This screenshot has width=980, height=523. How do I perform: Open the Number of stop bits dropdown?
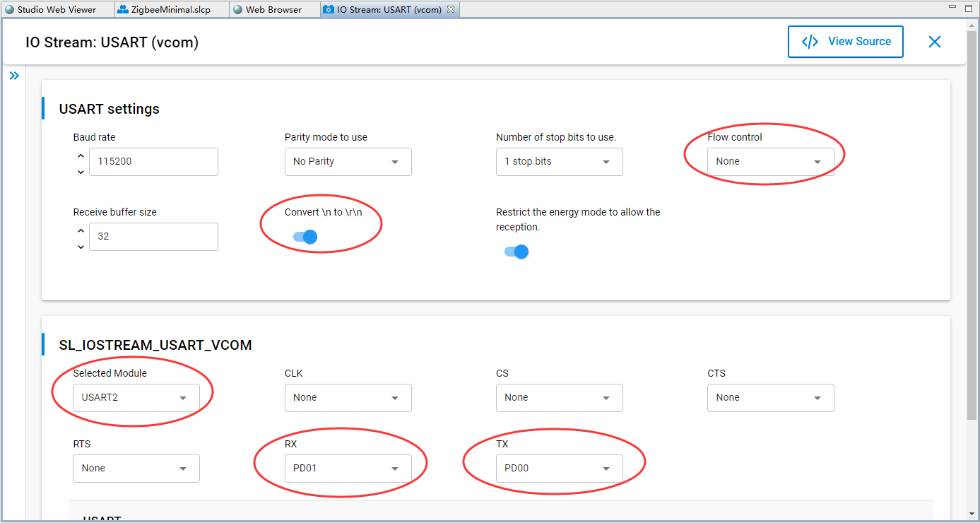click(x=560, y=162)
